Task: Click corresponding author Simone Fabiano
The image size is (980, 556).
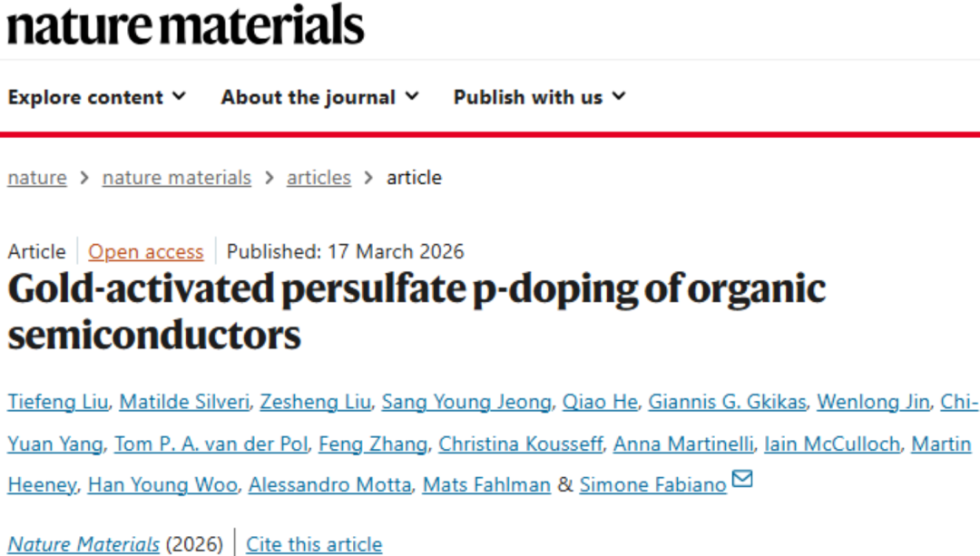Action: (x=652, y=485)
